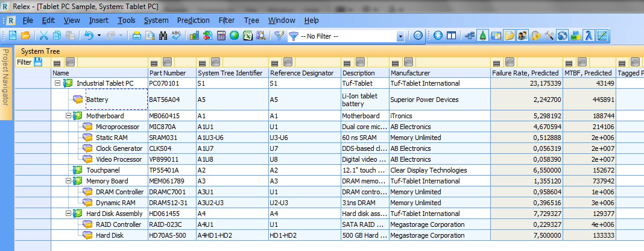This screenshot has width=644, height=251.
Task: Open filter list icon above Part Number
Action: click(x=154, y=63)
